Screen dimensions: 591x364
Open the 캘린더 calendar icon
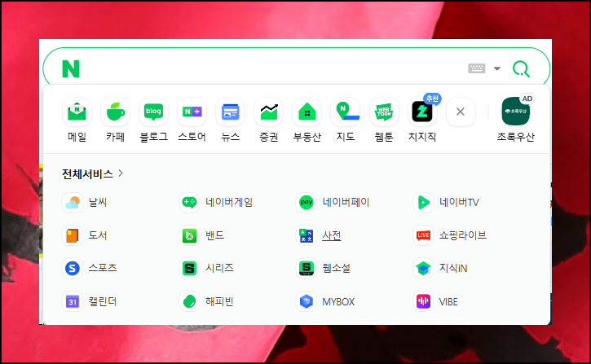[x=73, y=301]
